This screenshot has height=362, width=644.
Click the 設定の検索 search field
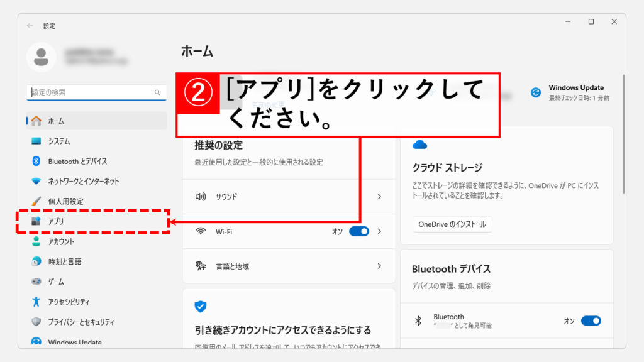(91, 92)
